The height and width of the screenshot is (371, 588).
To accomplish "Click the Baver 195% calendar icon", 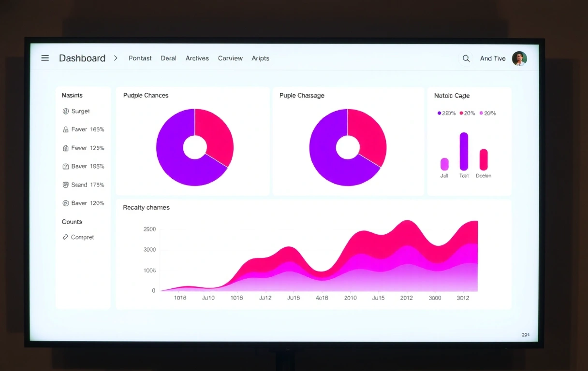I will [x=66, y=166].
